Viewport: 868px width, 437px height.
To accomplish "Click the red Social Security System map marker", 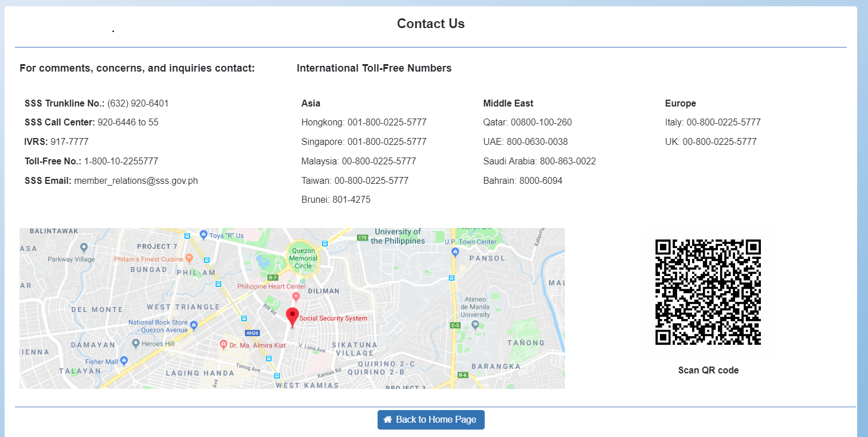I will tap(292, 314).
